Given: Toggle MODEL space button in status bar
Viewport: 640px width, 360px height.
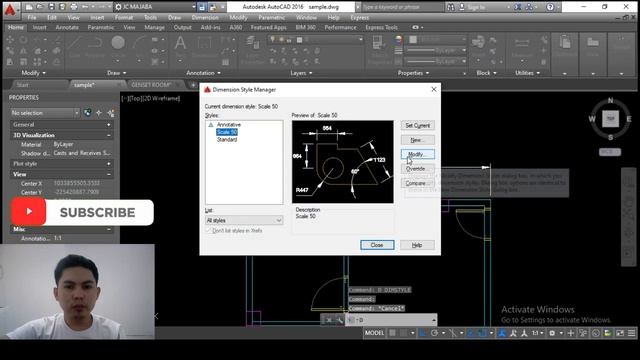Looking at the screenshot, I should click(x=374, y=333).
